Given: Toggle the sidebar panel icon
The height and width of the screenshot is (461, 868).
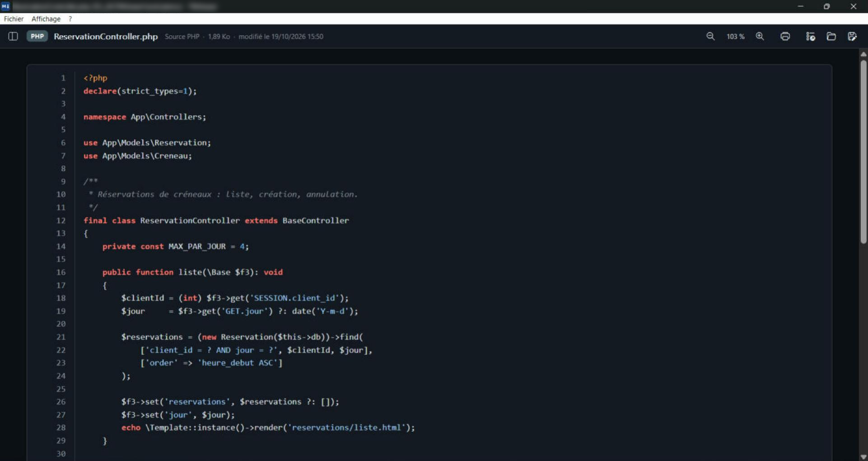Looking at the screenshot, I should point(13,36).
